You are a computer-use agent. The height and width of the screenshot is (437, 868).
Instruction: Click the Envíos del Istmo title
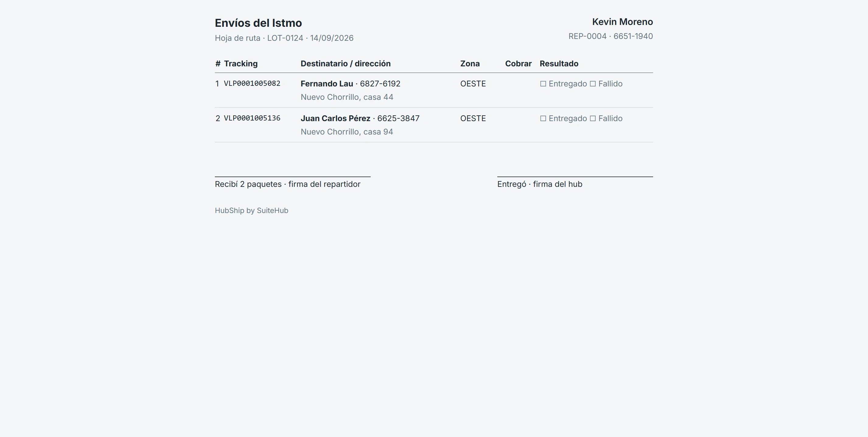pyautogui.click(x=258, y=23)
